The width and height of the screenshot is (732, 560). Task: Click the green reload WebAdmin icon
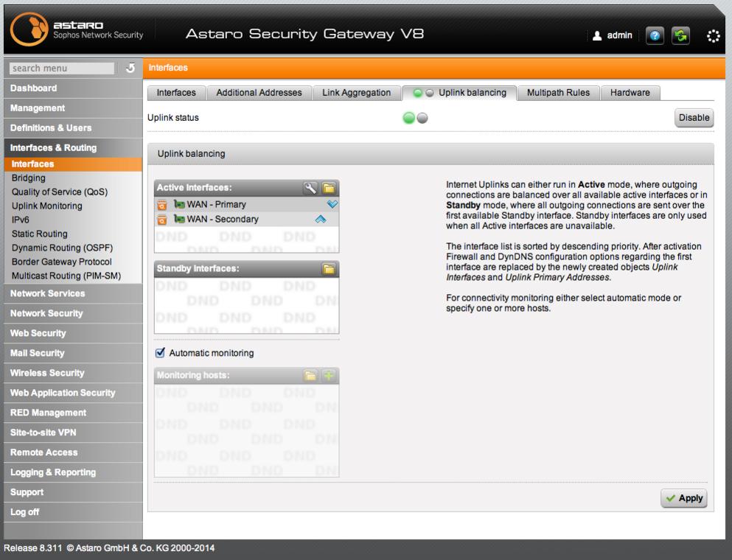680,35
